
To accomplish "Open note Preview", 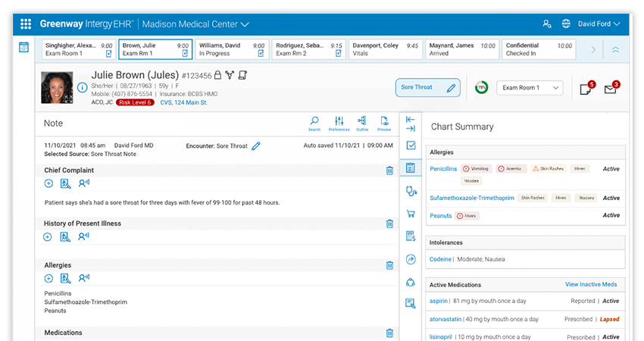I will pyautogui.click(x=384, y=123).
